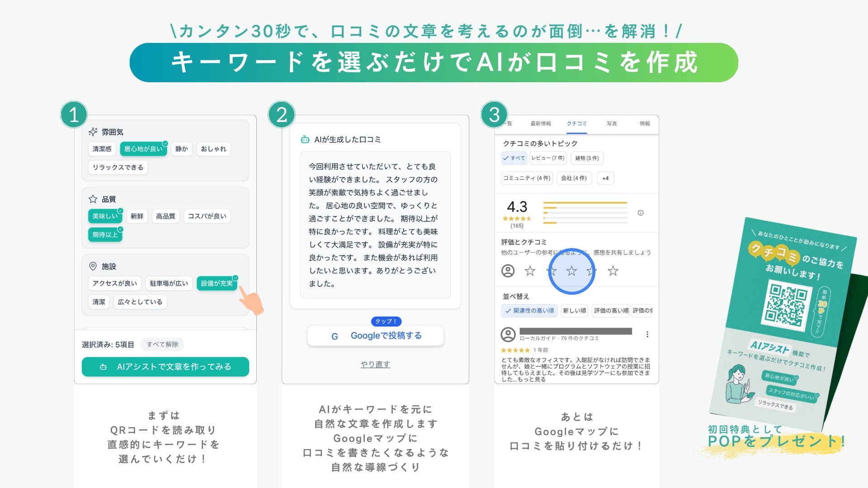Deselect the 期待以上 keyword chip
868x488 pixels.
click(x=105, y=235)
